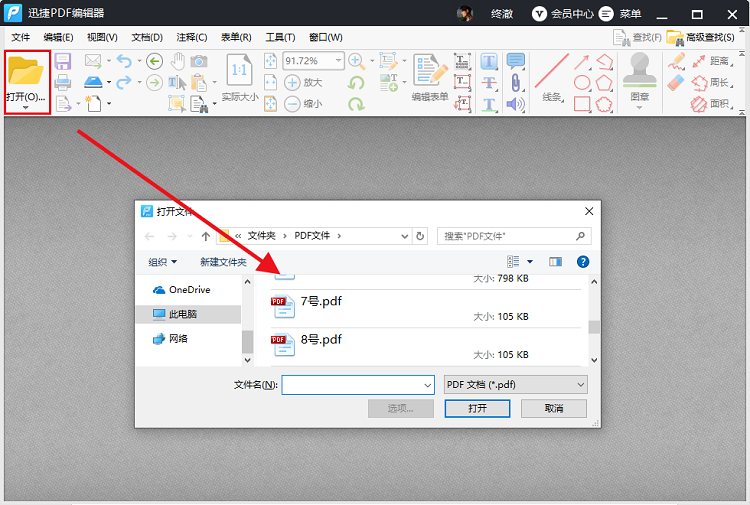Viewport: 750px width, 505px height.
Task: Click the Zoom In (放大) button
Action: click(x=303, y=82)
